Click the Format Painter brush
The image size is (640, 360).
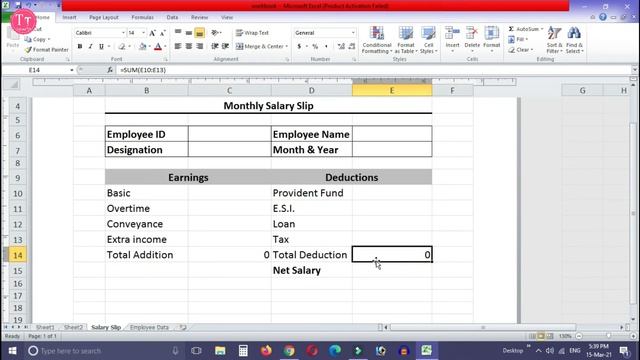tap(28, 50)
